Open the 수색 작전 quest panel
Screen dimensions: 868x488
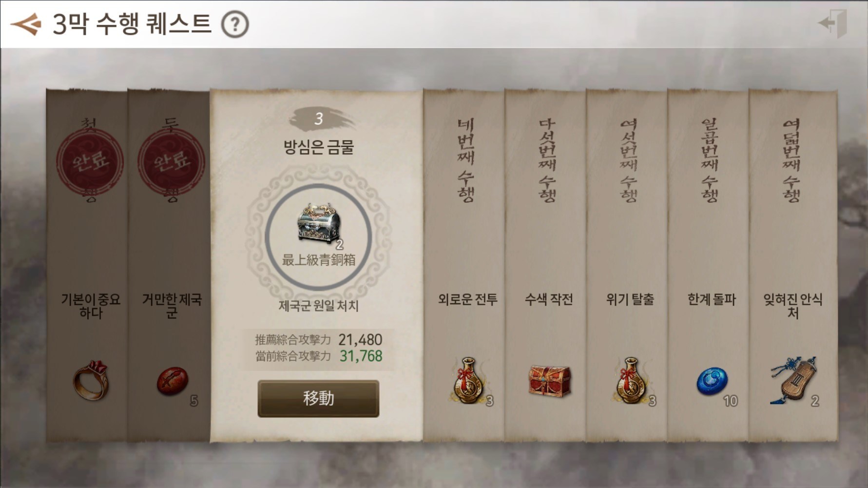click(545, 266)
